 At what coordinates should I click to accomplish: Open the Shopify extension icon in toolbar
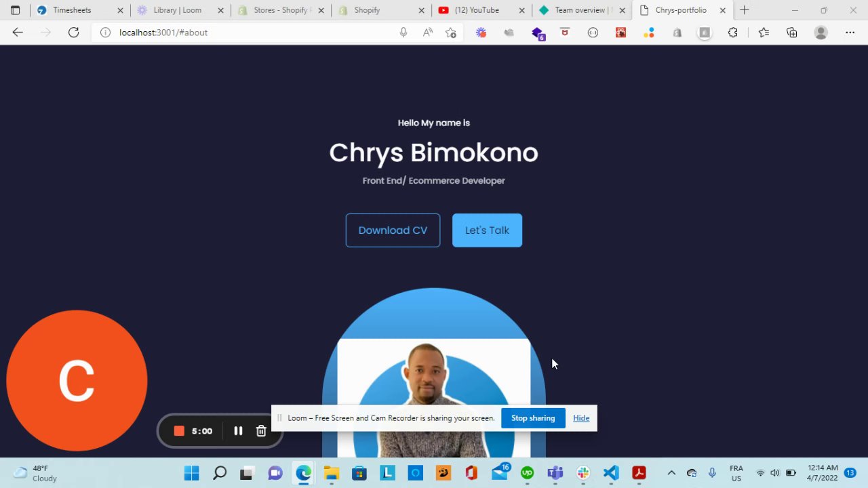click(x=677, y=33)
